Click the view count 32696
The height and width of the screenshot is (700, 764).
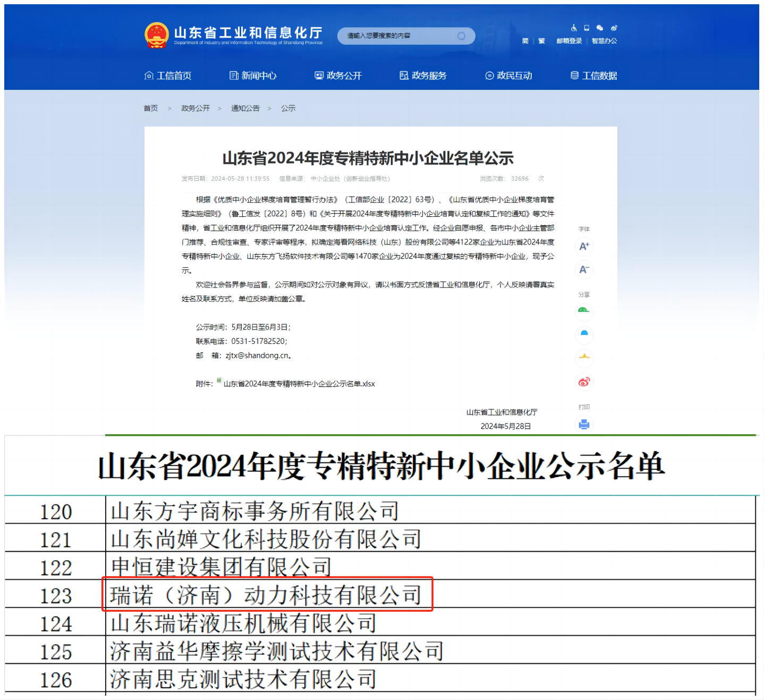[520, 179]
